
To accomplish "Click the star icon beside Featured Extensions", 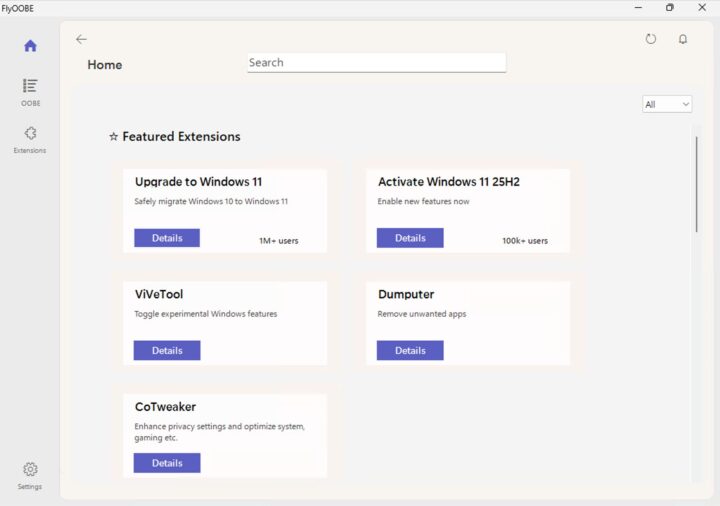I will pos(113,137).
